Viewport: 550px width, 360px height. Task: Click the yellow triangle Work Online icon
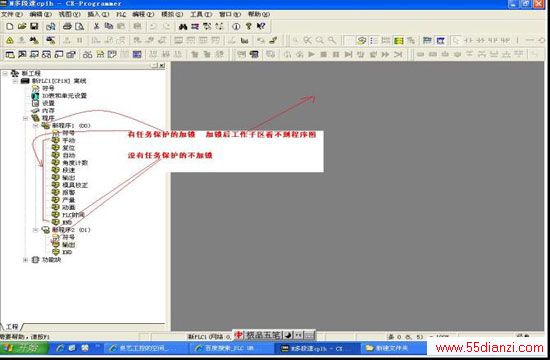coord(9,40)
